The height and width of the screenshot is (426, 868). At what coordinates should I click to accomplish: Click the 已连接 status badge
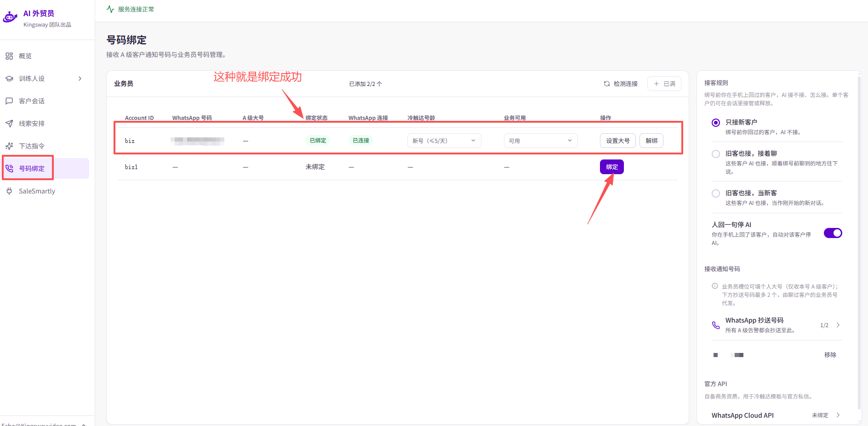(x=361, y=141)
